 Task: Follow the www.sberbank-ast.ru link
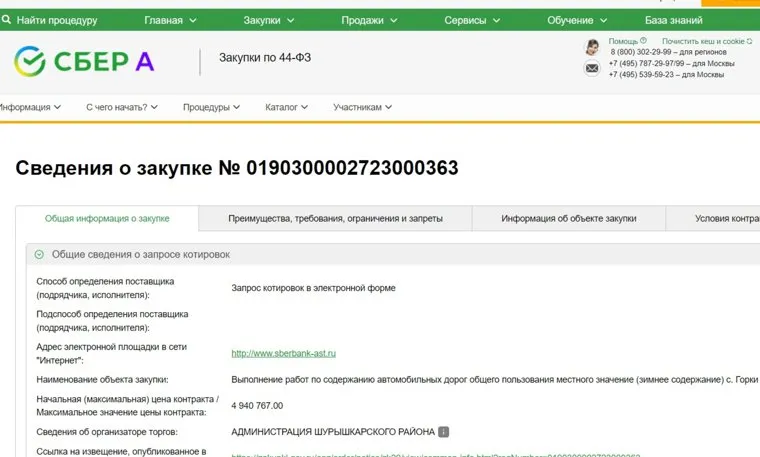[x=283, y=353]
